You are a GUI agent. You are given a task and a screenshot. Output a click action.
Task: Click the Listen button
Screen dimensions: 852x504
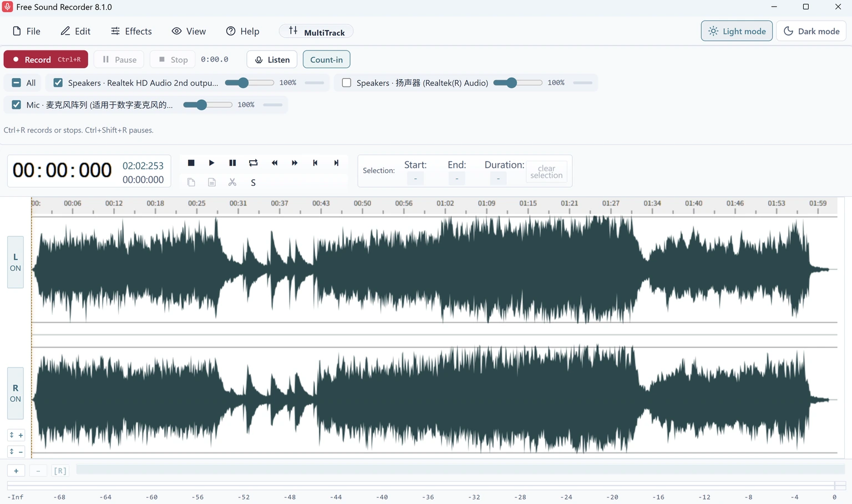coord(272,59)
